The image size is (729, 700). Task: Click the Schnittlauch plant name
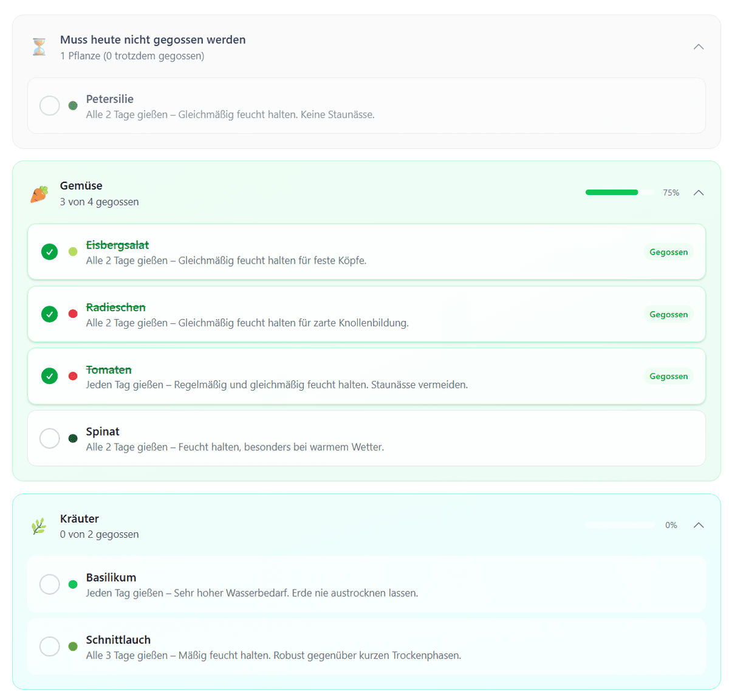[x=118, y=640]
